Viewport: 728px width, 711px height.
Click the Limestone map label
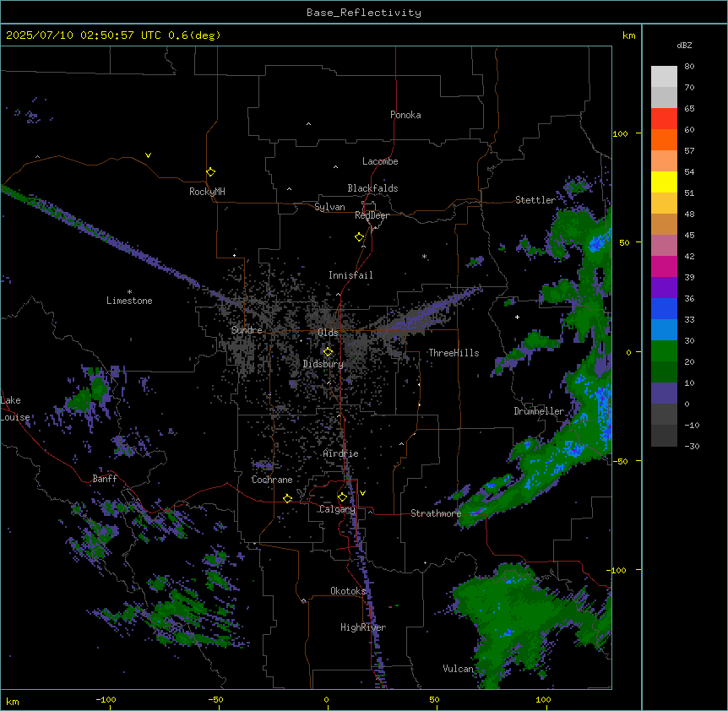(129, 301)
